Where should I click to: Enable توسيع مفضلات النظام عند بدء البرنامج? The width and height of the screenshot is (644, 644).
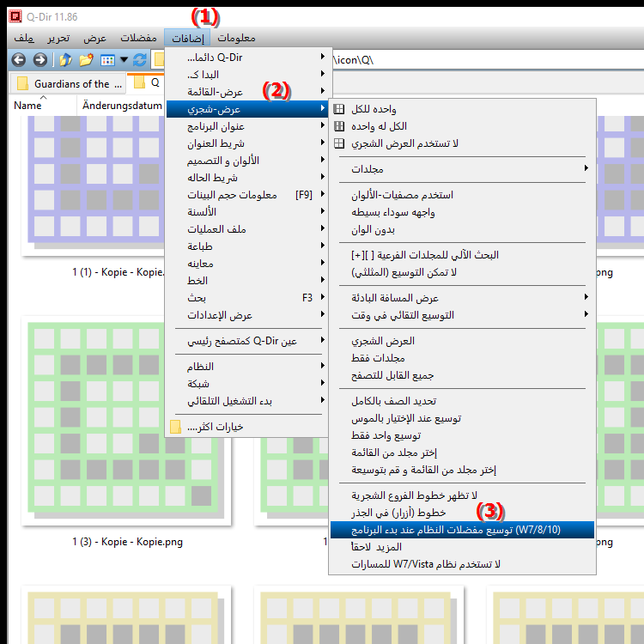[x=462, y=530]
